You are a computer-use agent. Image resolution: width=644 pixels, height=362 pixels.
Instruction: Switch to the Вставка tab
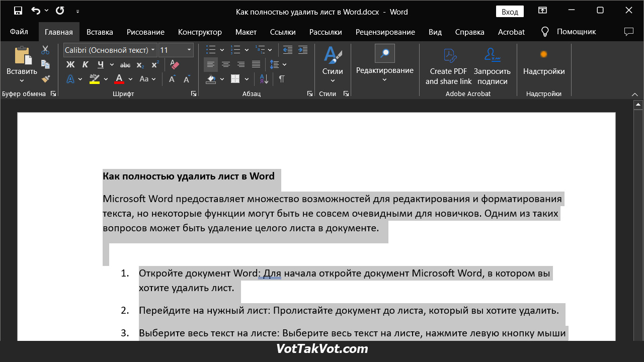(x=100, y=32)
